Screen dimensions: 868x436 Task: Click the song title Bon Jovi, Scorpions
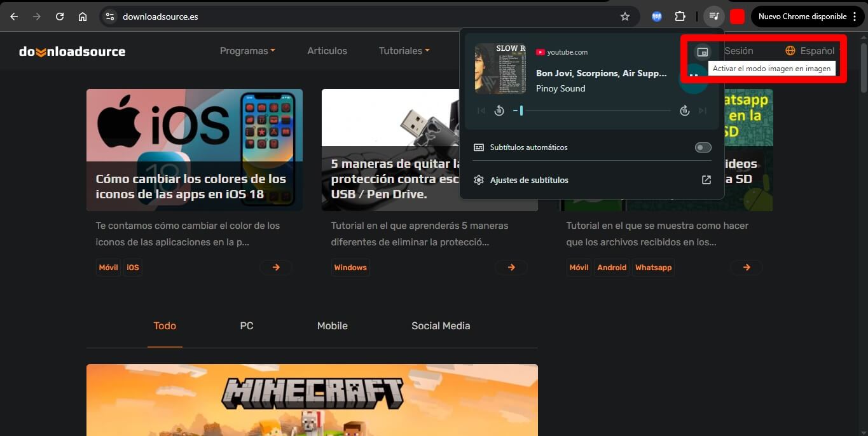pyautogui.click(x=601, y=73)
